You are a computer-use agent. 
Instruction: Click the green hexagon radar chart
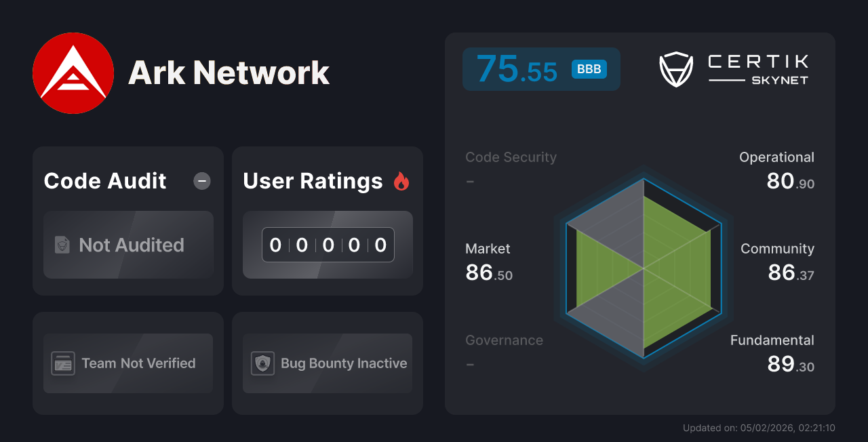click(x=643, y=271)
